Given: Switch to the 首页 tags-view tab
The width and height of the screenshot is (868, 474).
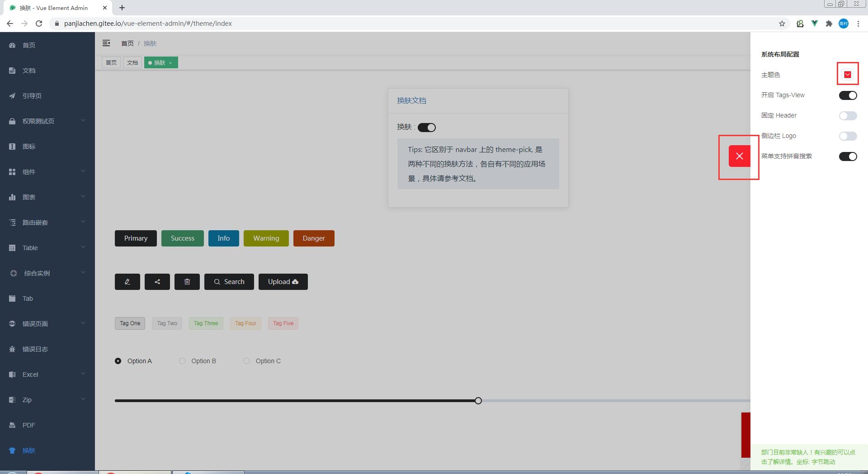Looking at the screenshot, I should pyautogui.click(x=111, y=62).
